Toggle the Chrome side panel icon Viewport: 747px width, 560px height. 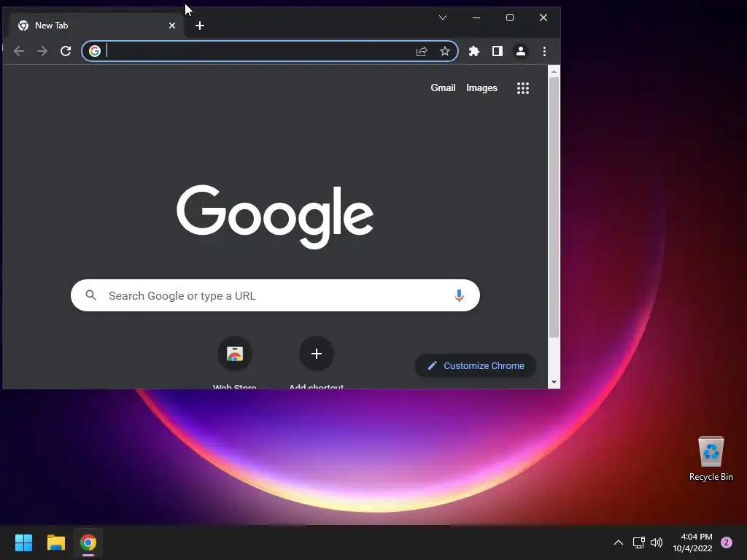497,51
